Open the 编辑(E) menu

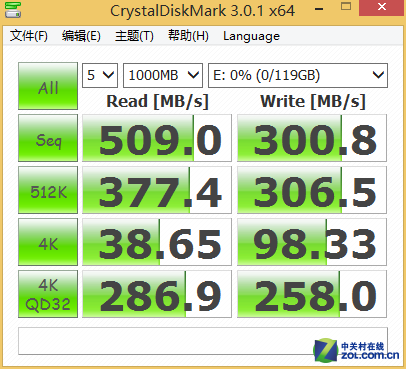81,36
